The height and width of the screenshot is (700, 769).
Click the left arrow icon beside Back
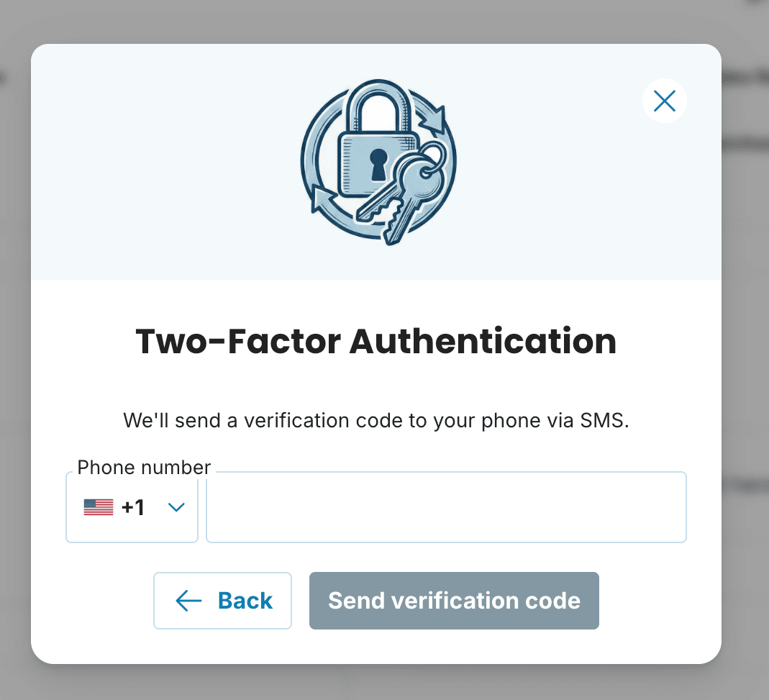(x=188, y=601)
